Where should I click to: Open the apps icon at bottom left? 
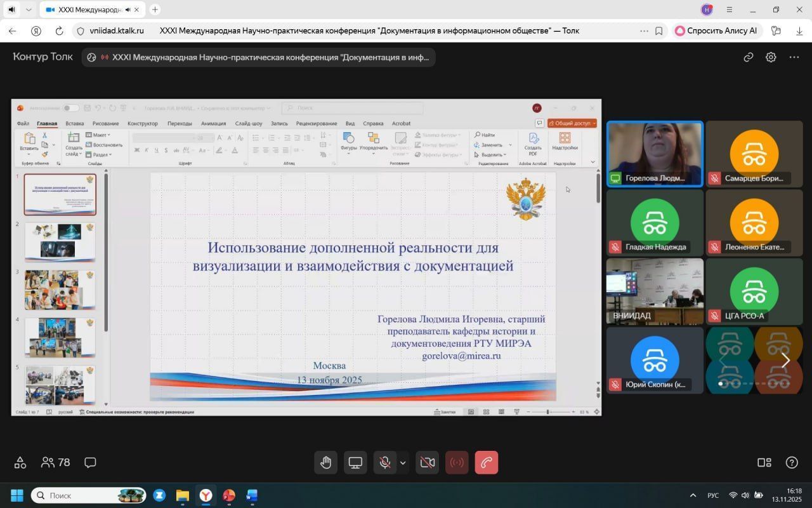coord(20,462)
